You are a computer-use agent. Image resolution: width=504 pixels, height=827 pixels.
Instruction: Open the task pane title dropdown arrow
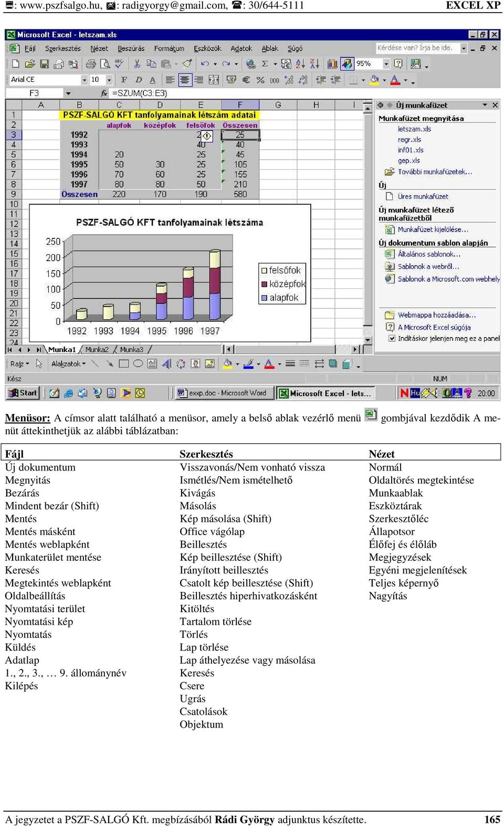pyautogui.click(x=485, y=105)
